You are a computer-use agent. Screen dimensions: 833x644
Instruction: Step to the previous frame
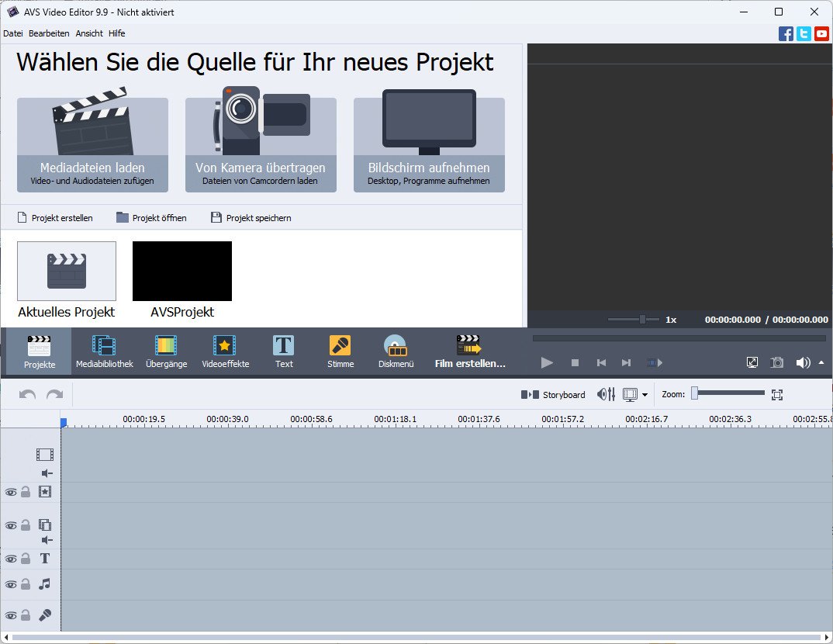pos(601,362)
